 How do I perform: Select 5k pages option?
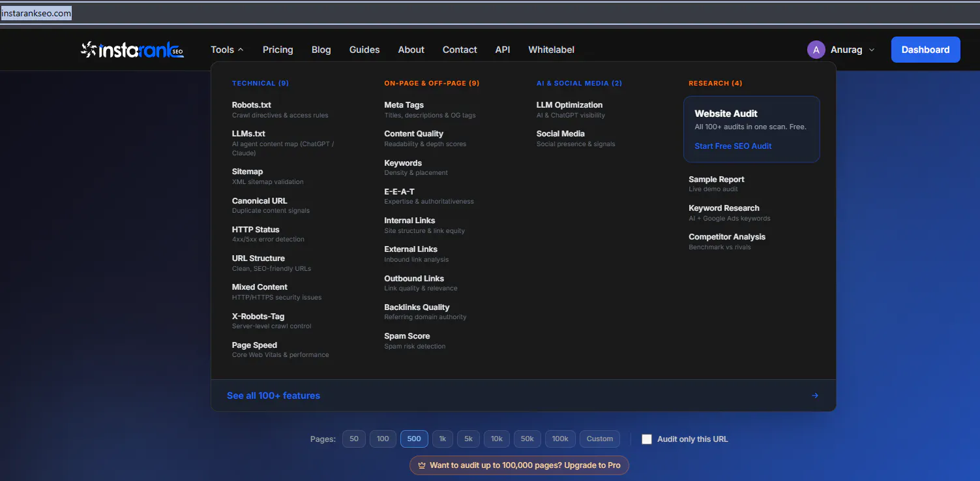(x=468, y=439)
